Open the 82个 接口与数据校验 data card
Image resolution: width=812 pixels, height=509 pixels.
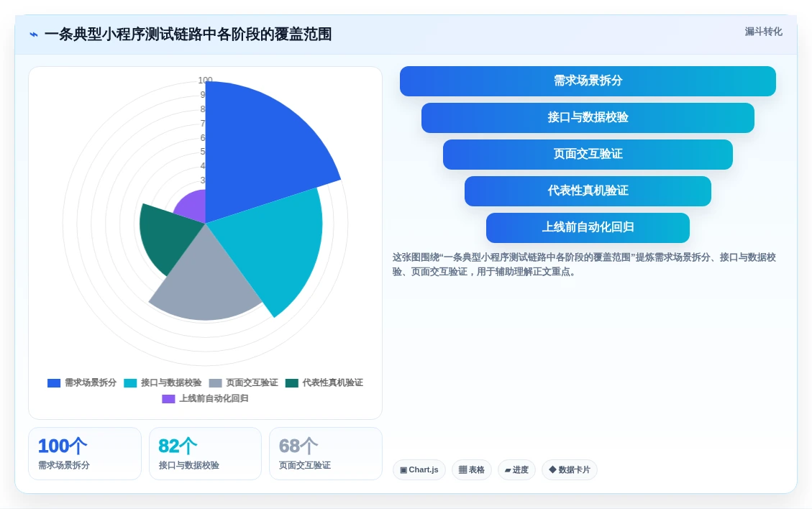[205, 454]
